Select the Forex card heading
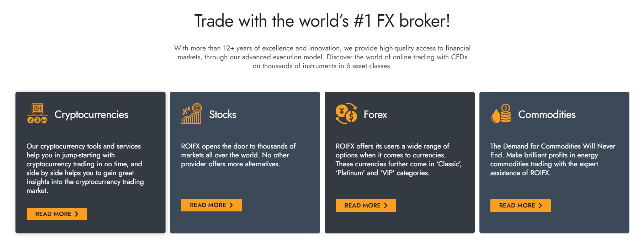The width and height of the screenshot is (644, 248). tap(375, 114)
